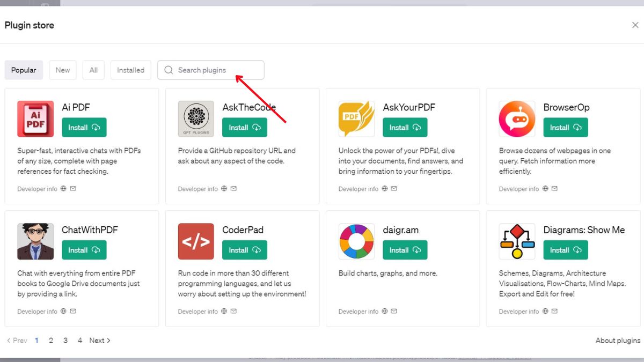This screenshot has height=362, width=644.
Task: Click "Build charts, graphs, and more." description
Action: (388, 274)
